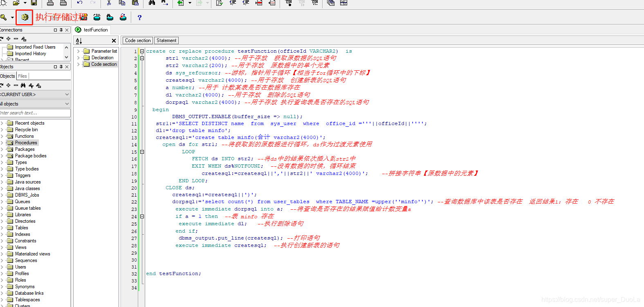The height and width of the screenshot is (307, 644).
Task: Collapse the fold marker at line 1
Action: coord(142,51)
